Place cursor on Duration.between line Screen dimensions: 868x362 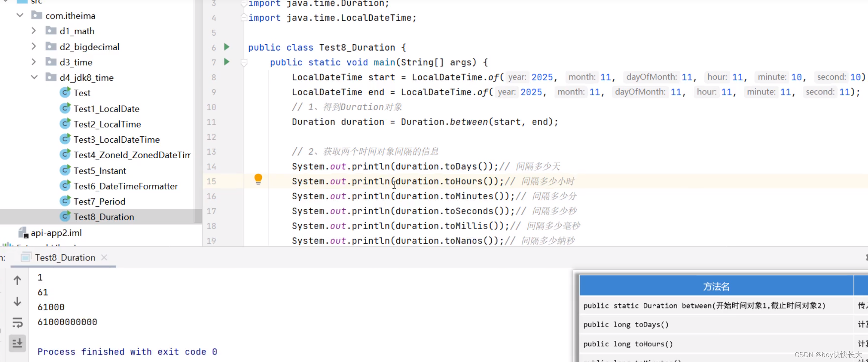click(425, 122)
